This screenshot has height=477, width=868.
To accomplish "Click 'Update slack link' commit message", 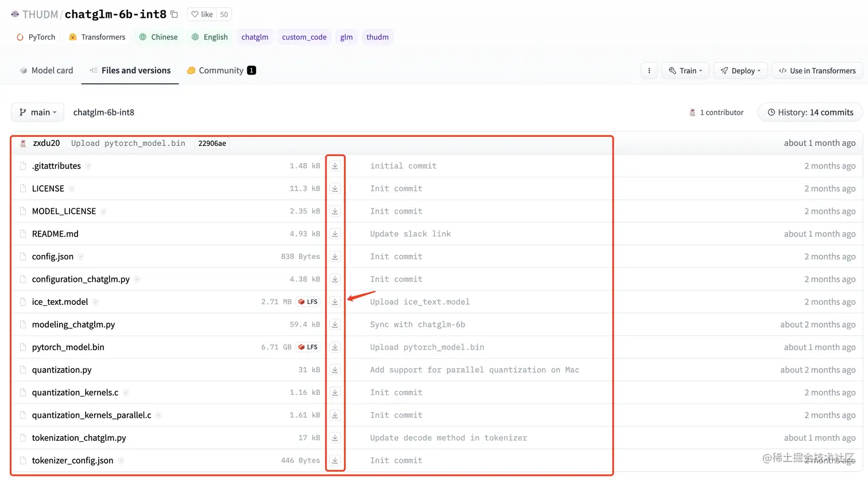I will point(410,234).
